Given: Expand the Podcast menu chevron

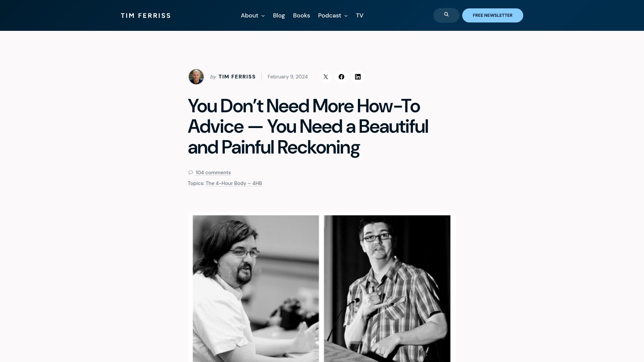Looking at the screenshot, I should 346,16.
